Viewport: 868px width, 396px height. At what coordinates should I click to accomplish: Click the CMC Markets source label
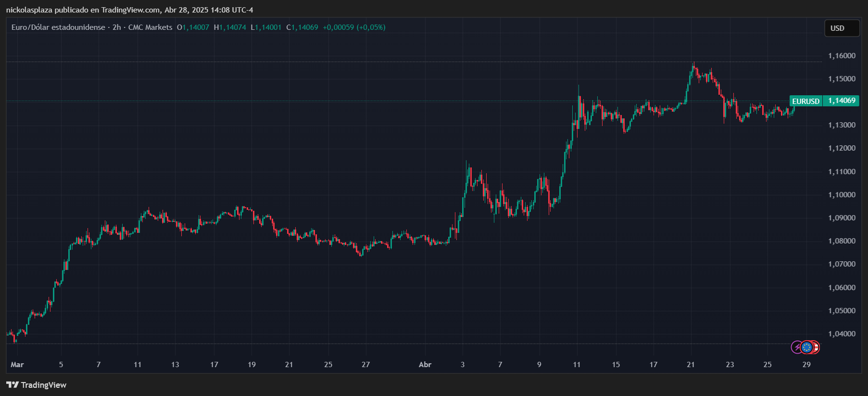[150, 27]
